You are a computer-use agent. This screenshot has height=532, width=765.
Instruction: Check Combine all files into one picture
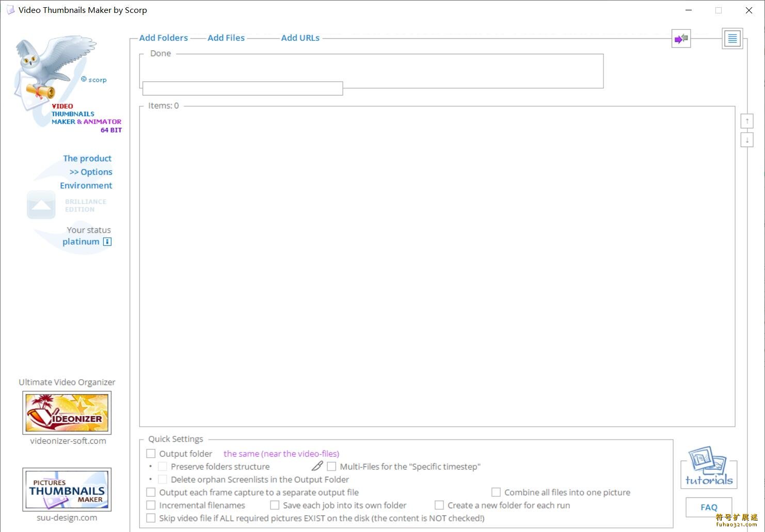click(496, 492)
